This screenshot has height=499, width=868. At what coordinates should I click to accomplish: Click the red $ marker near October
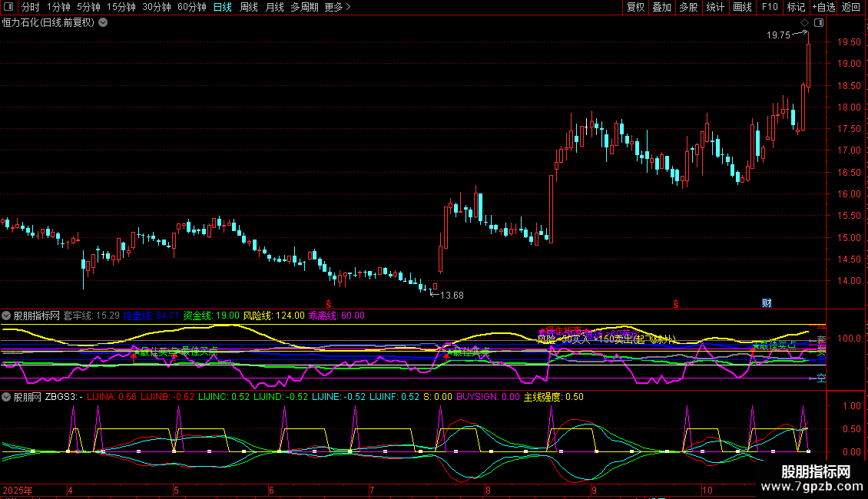click(676, 304)
